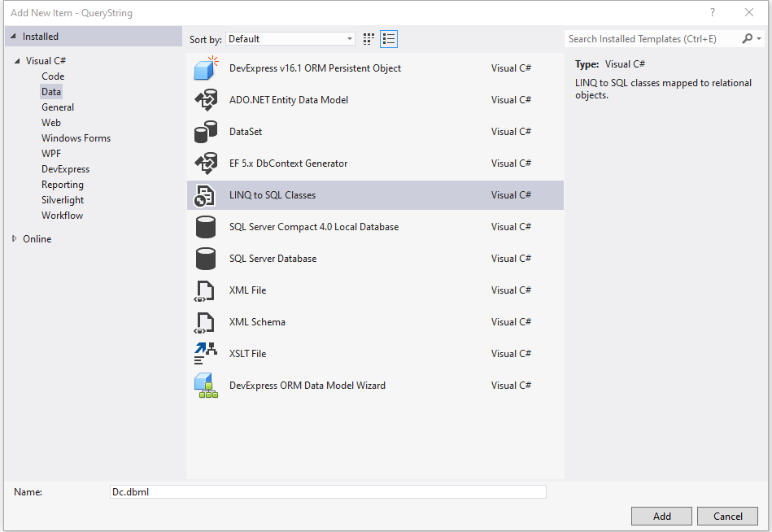This screenshot has width=772, height=532.
Task: Select 'SQL Server Compact 4.0 Local Database' name
Action: pyautogui.click(x=314, y=227)
